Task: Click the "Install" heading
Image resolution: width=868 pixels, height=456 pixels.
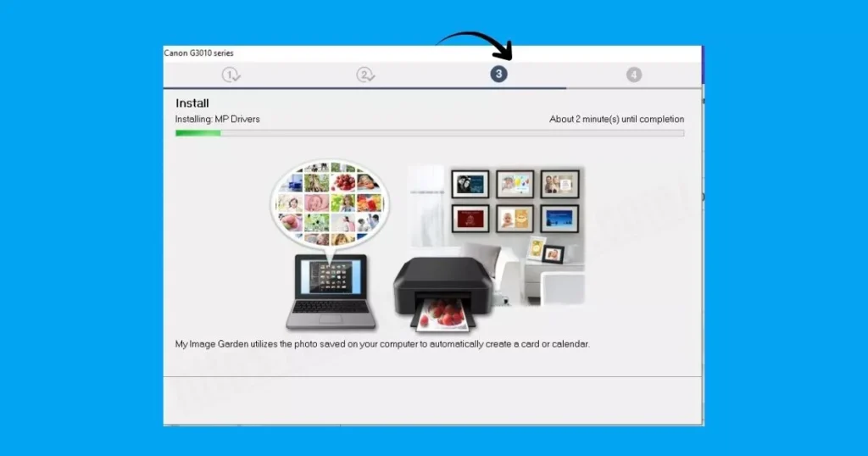Action: tap(192, 103)
